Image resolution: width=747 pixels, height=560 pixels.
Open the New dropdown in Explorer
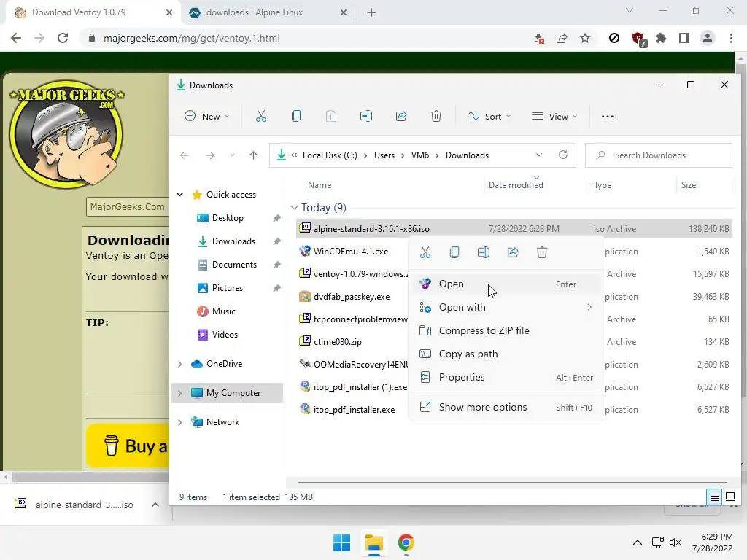(x=207, y=116)
